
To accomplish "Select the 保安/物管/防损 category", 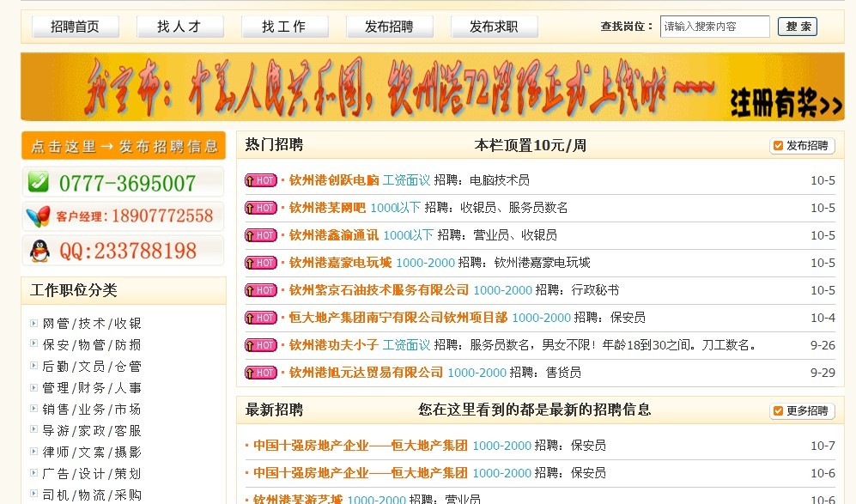I will 92,344.
